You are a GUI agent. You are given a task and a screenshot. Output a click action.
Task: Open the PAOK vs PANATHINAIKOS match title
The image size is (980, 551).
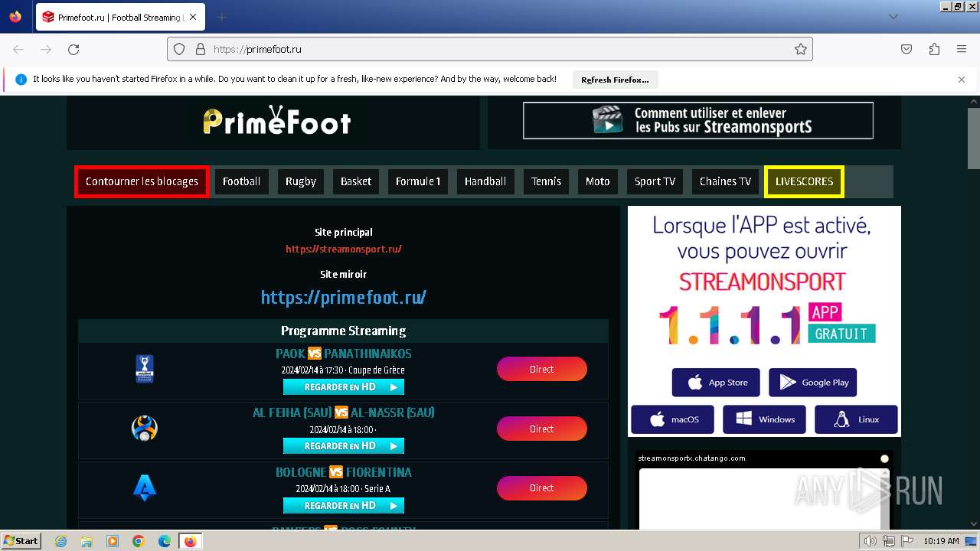344,354
